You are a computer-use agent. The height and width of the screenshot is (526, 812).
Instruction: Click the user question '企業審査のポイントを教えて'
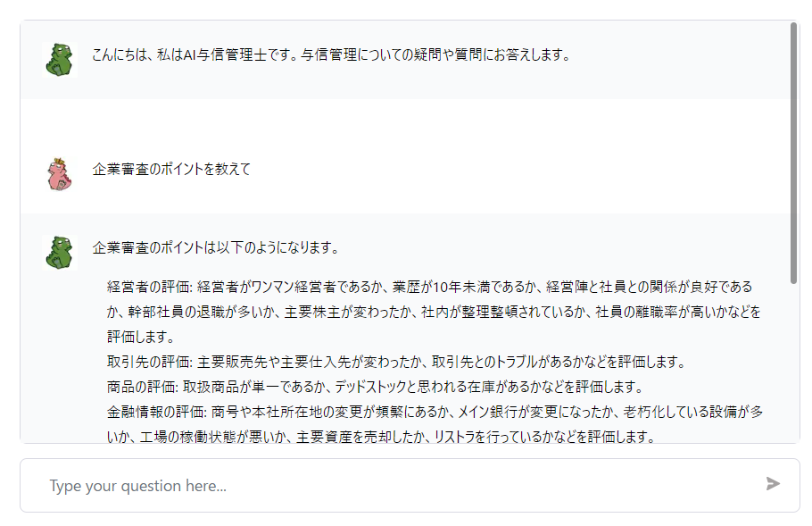click(171, 169)
